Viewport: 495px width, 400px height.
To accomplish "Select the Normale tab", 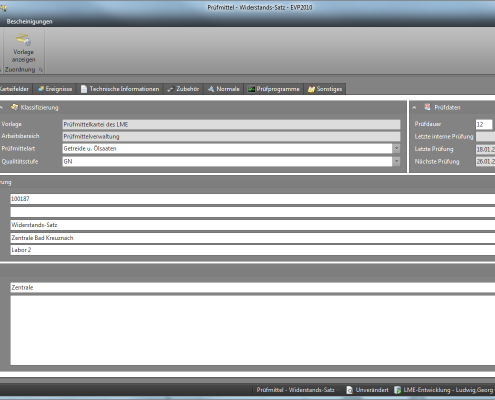I will [x=224, y=89].
